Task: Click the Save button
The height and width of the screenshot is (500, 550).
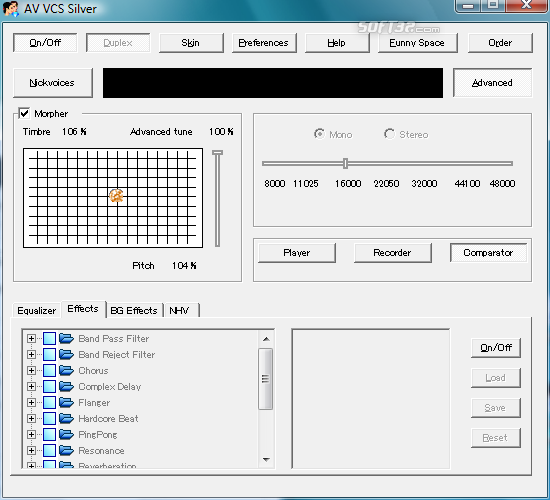Action: [x=496, y=408]
